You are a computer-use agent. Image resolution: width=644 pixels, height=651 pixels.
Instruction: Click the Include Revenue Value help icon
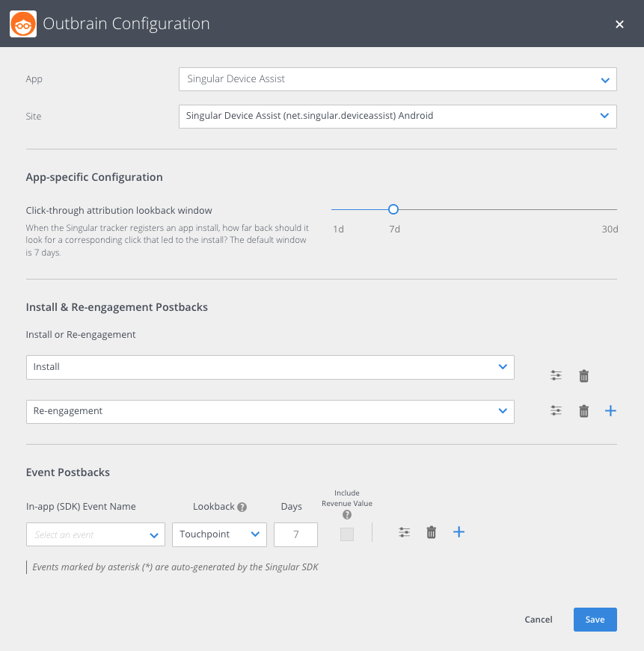[x=347, y=515]
